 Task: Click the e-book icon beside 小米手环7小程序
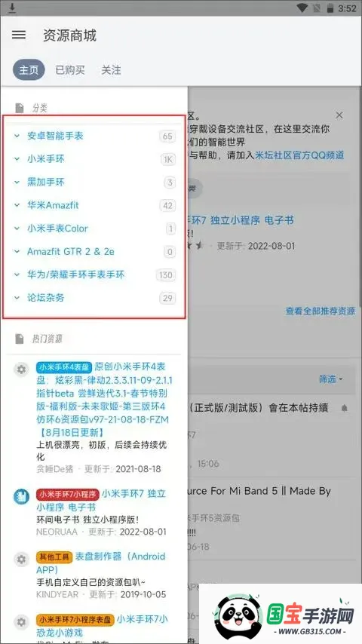21,496
